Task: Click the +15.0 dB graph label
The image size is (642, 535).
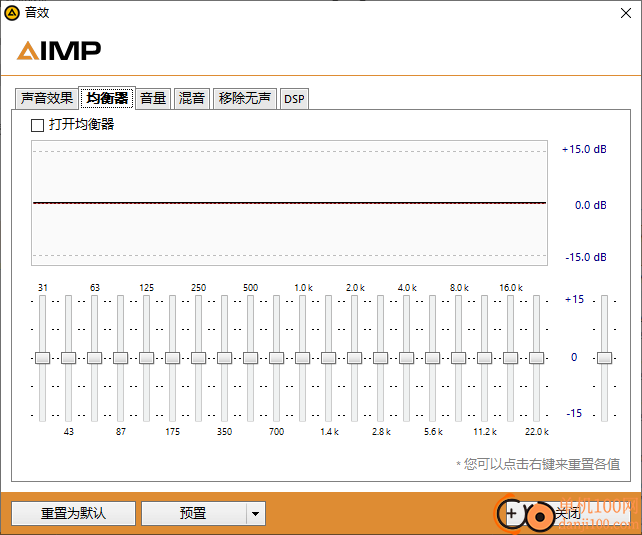Action: click(584, 149)
